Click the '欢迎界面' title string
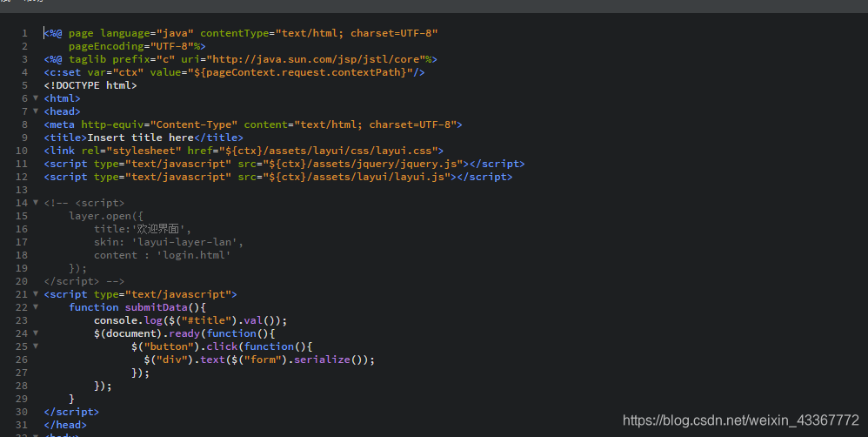Viewport: 868px width, 437px height. click(x=157, y=229)
